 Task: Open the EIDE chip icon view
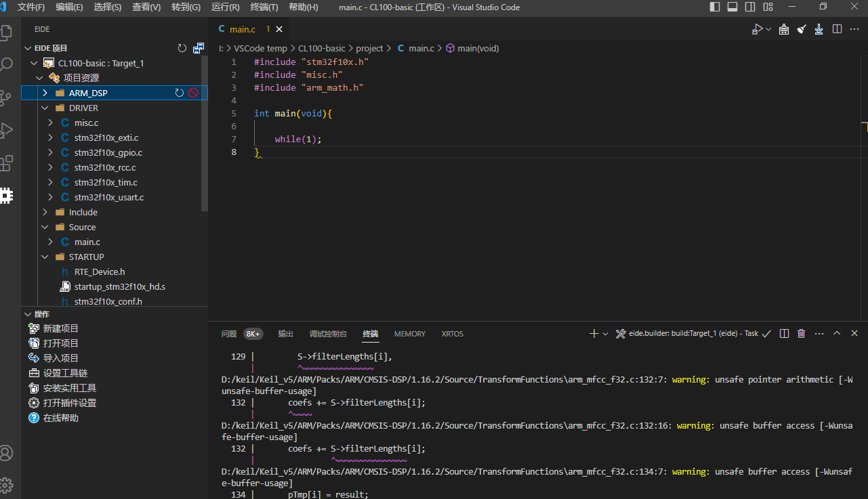[x=6, y=196]
